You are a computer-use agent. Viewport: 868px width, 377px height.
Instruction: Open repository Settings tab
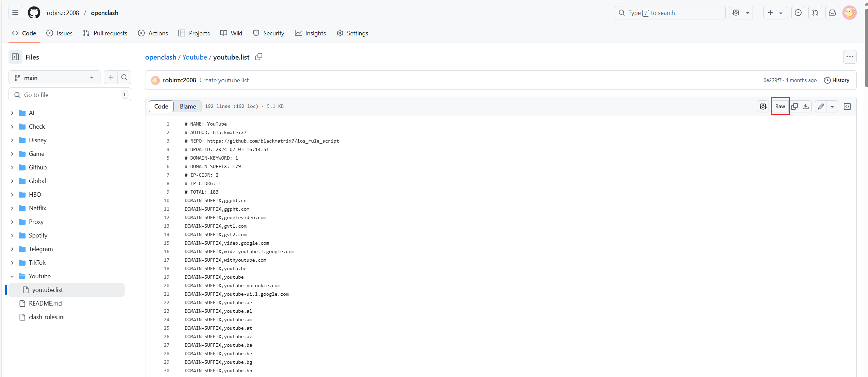(x=352, y=33)
